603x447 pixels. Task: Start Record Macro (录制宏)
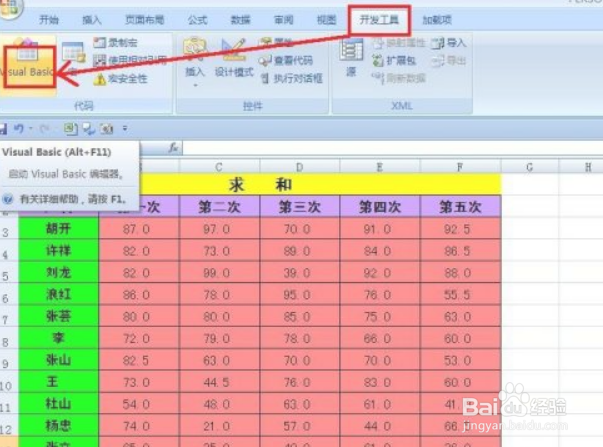coord(115,42)
